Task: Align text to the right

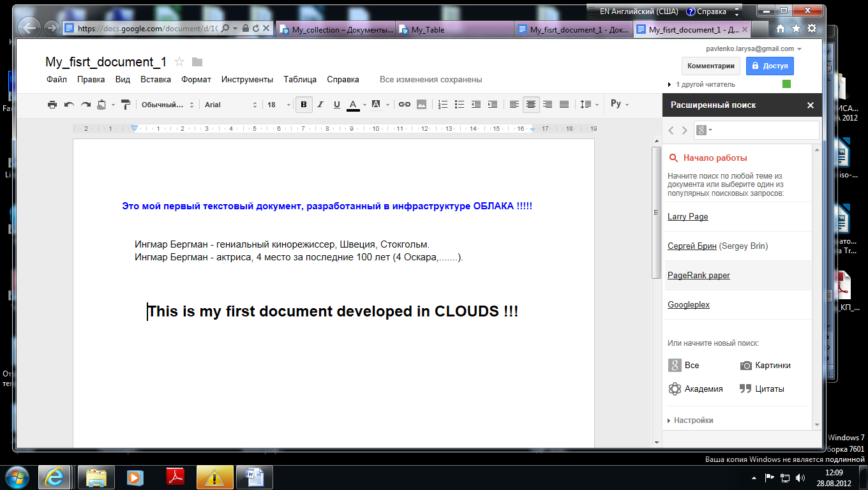Action: (x=548, y=105)
